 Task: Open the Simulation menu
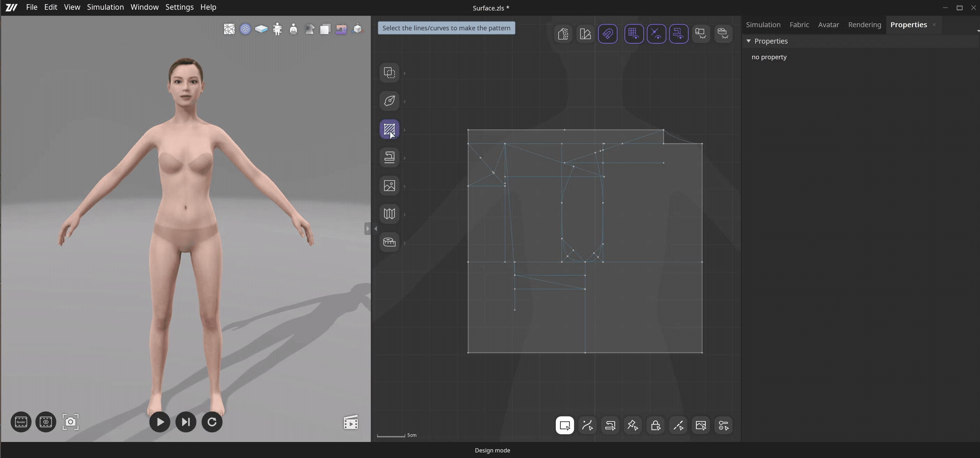[x=105, y=7]
